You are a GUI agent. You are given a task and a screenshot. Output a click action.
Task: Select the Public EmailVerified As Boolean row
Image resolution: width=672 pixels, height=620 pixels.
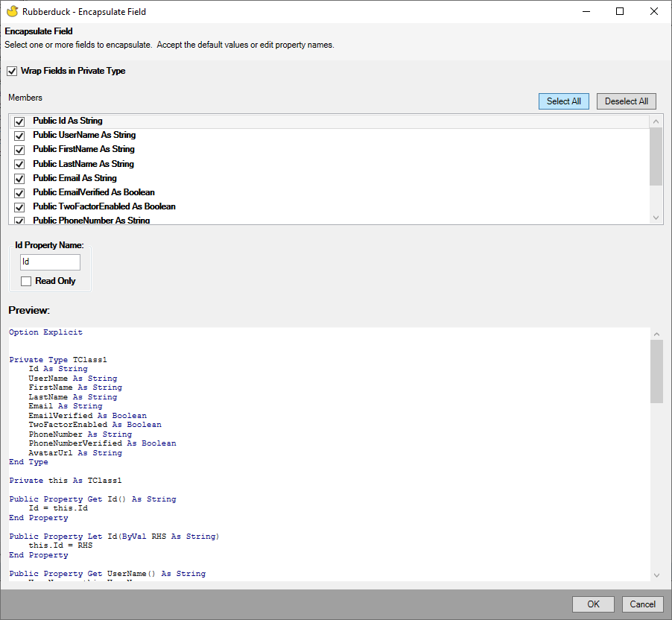pos(93,192)
